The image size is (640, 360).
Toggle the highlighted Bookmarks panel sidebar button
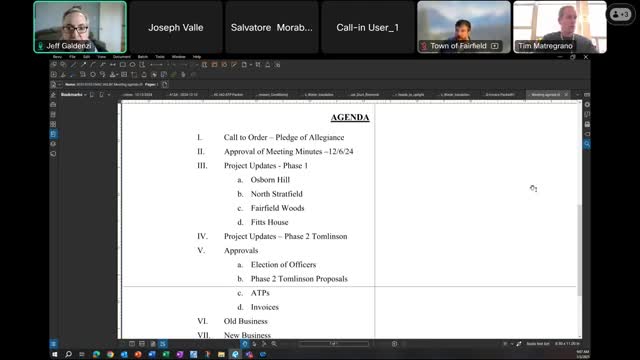(x=53, y=134)
